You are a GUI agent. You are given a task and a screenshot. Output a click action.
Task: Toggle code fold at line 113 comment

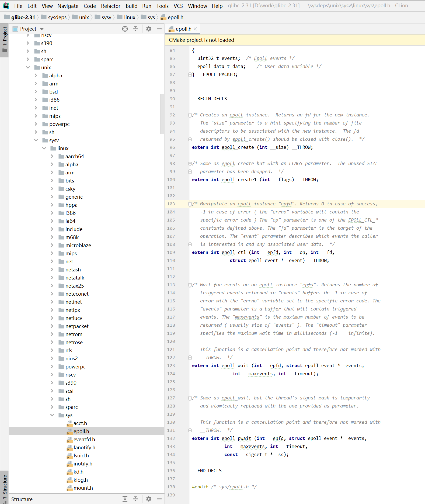(x=190, y=285)
